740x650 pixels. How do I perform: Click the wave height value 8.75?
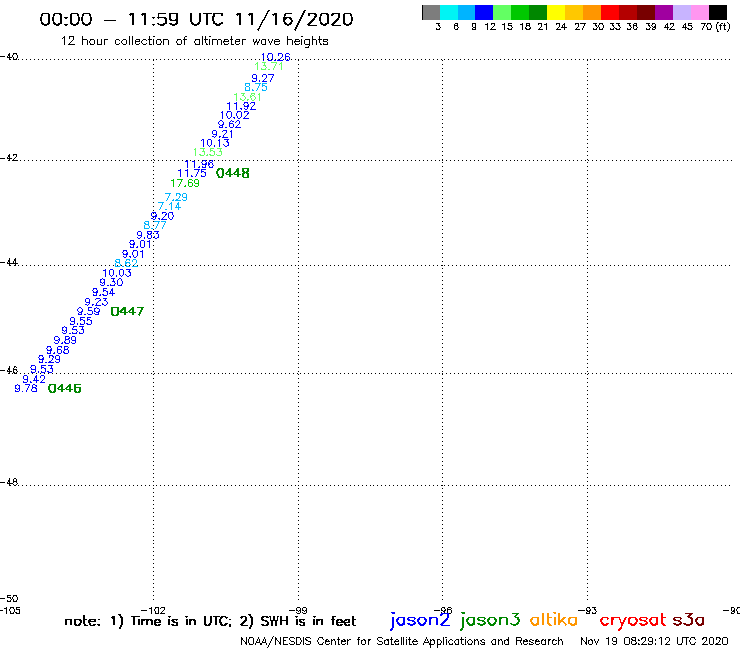[x=256, y=87]
